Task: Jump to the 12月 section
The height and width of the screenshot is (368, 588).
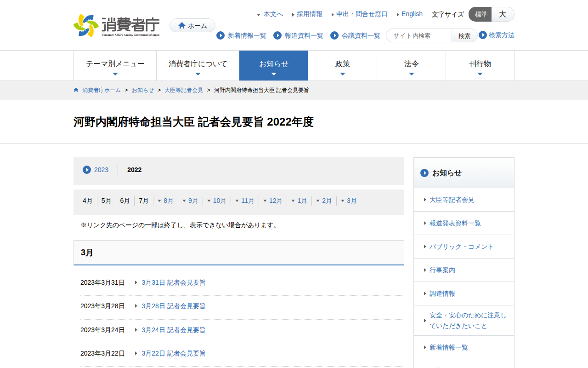Action: pos(275,201)
